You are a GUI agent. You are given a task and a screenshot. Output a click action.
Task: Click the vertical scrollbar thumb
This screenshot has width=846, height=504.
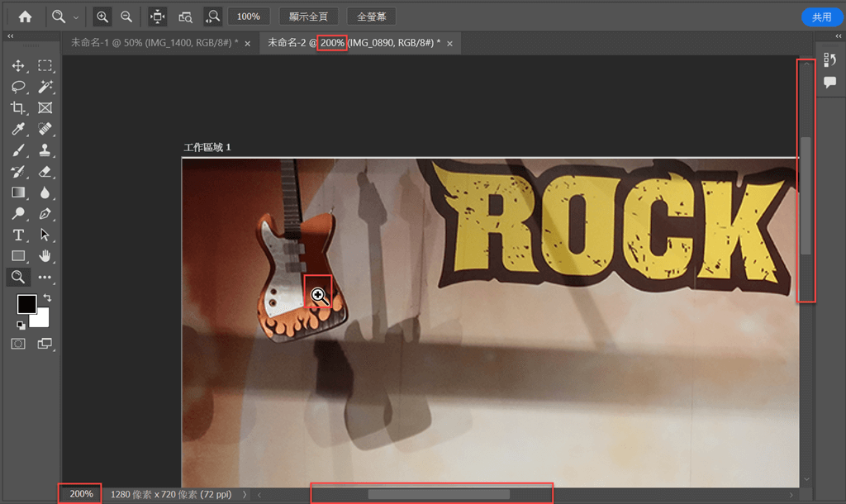click(806, 196)
